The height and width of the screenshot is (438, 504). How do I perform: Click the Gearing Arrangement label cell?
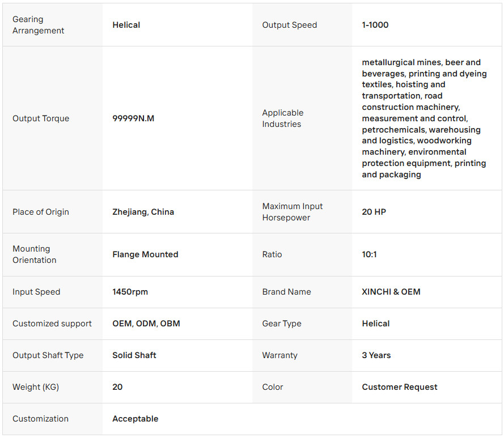coord(39,25)
